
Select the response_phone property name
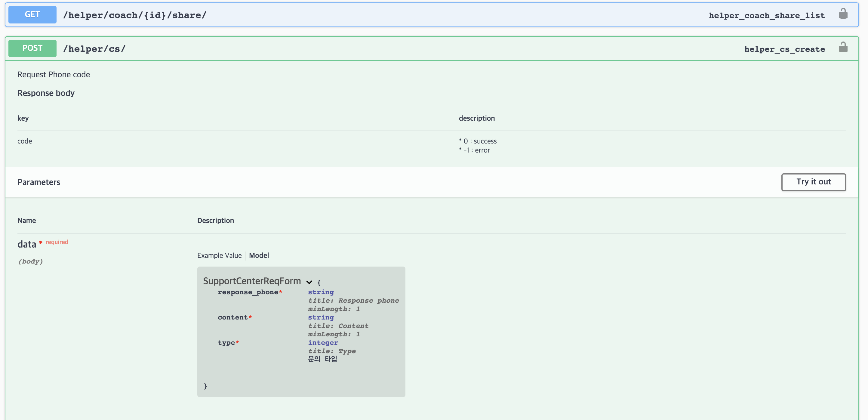248,292
